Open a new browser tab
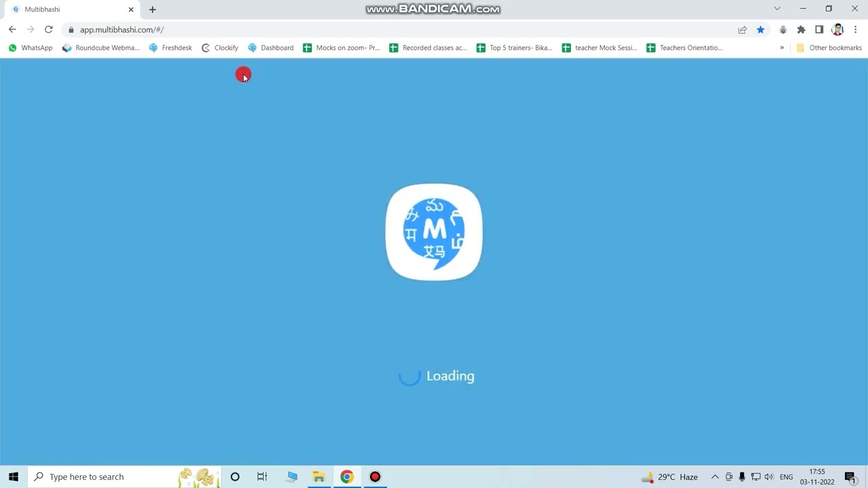This screenshot has height=488, width=868. pos(153,9)
